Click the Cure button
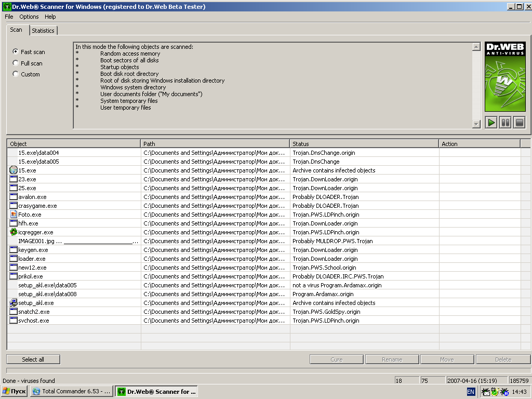Screen dimensions: 532x399 (337, 360)
